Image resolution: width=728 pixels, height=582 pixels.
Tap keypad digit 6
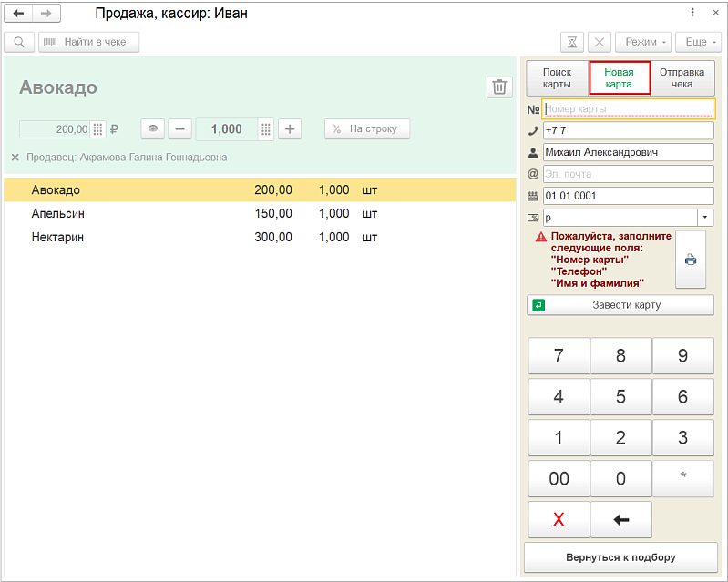pos(683,397)
